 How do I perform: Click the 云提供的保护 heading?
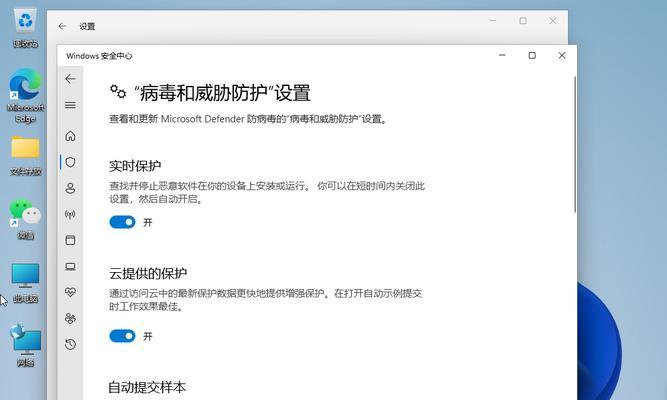point(148,273)
